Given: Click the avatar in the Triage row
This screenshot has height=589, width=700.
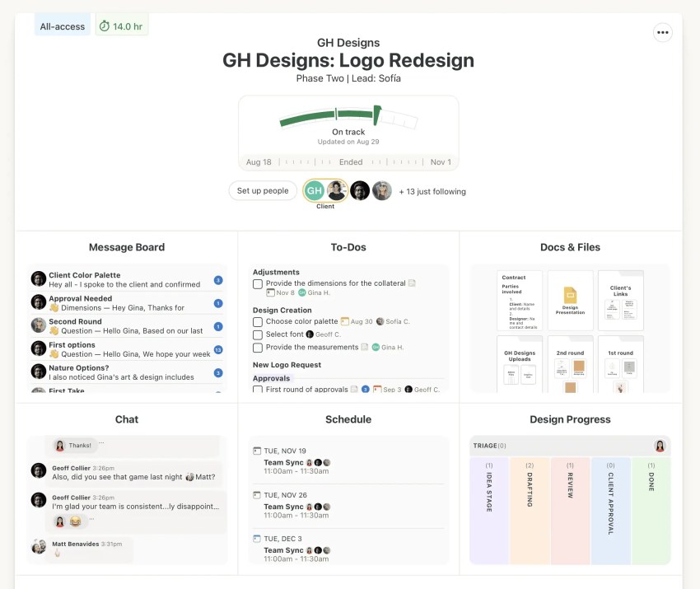Looking at the screenshot, I should tap(660, 446).
